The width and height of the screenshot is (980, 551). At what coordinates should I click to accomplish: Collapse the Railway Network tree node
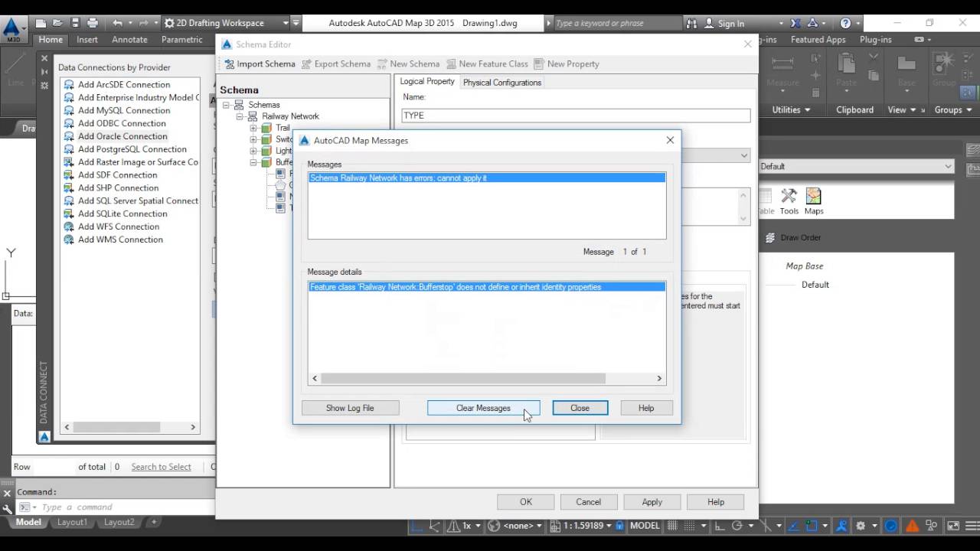[240, 116]
